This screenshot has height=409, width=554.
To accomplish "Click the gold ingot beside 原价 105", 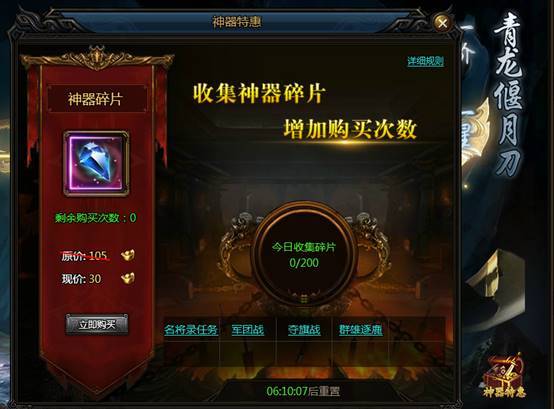I will pos(128,255).
